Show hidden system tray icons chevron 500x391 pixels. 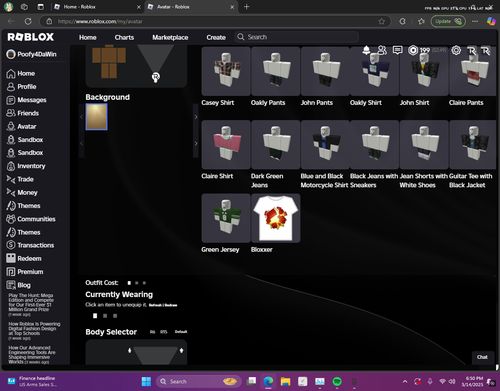pyautogui.click(x=405, y=381)
